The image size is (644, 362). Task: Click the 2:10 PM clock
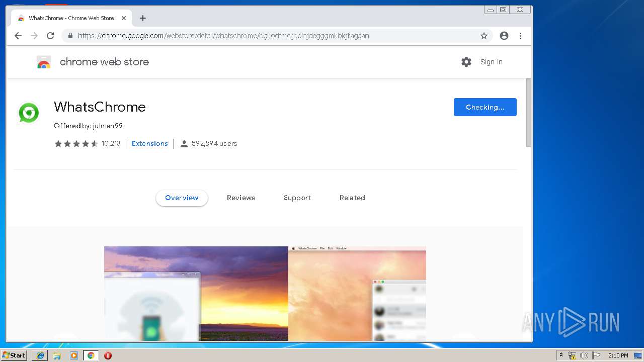coord(618,355)
